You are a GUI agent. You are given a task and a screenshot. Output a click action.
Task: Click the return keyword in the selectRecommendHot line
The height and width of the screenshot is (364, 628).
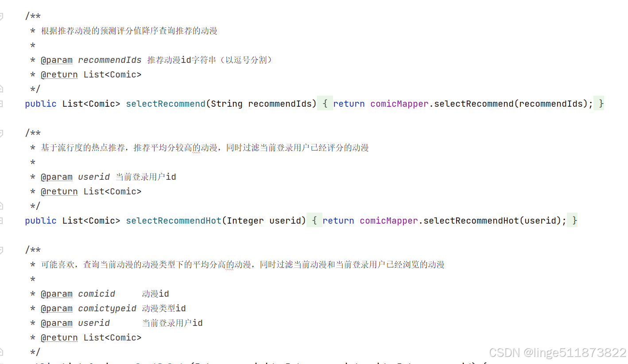pyautogui.click(x=338, y=221)
